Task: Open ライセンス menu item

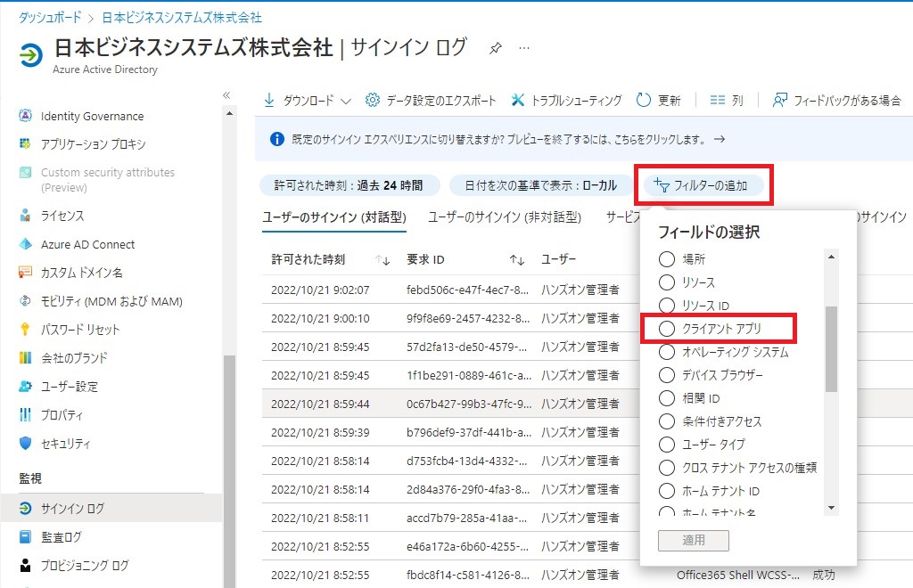Action: 62,216
